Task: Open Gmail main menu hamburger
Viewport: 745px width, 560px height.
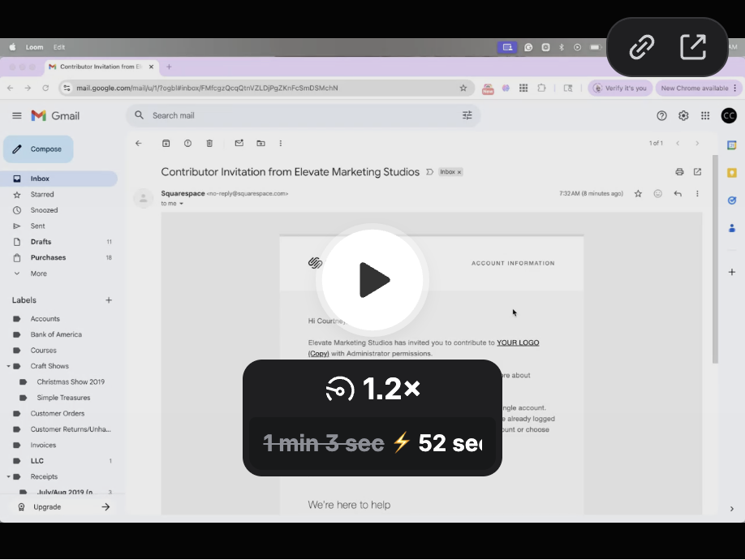Action: tap(16, 115)
